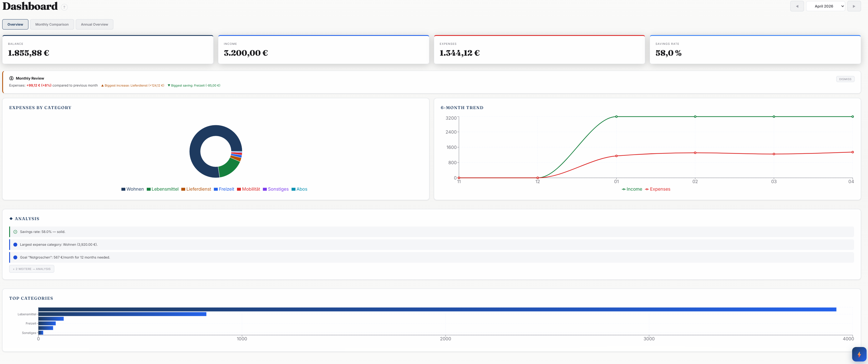Click the Income data point at month 02
868x364 pixels.
click(695, 117)
